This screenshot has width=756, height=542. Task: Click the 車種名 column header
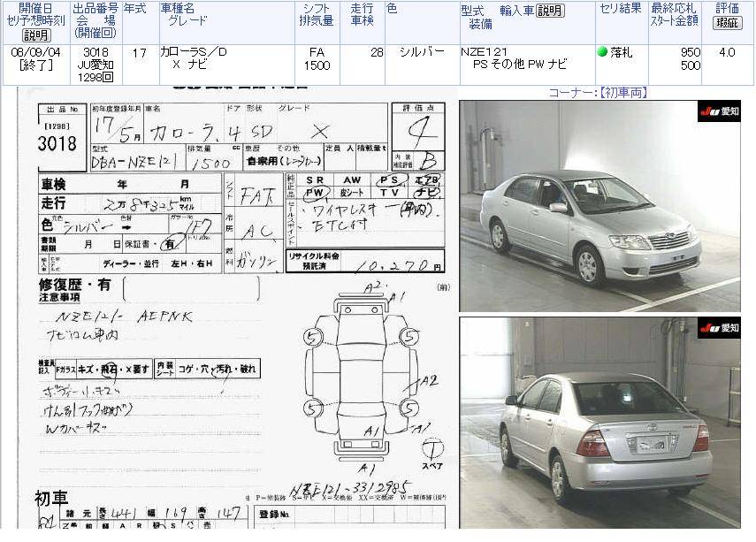(x=178, y=9)
